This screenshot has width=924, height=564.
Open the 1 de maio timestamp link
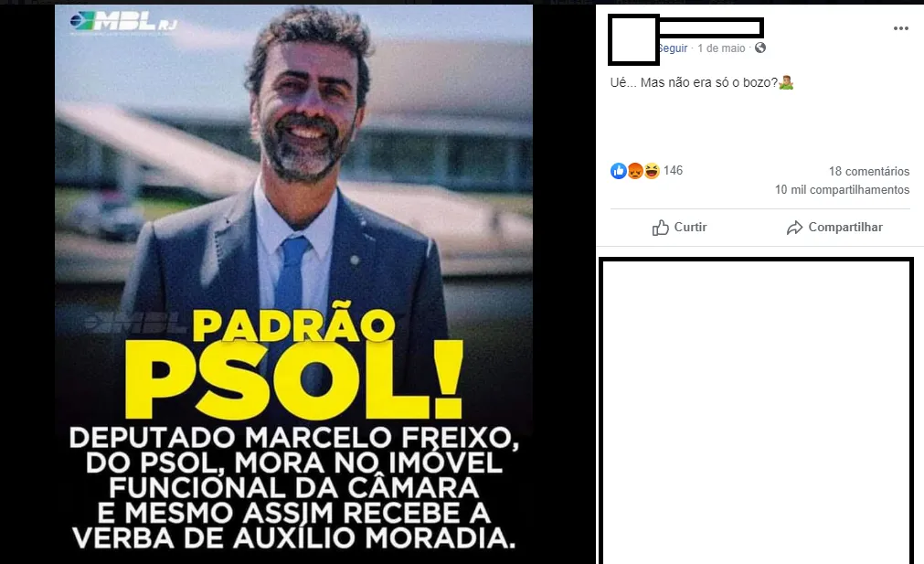coord(721,48)
